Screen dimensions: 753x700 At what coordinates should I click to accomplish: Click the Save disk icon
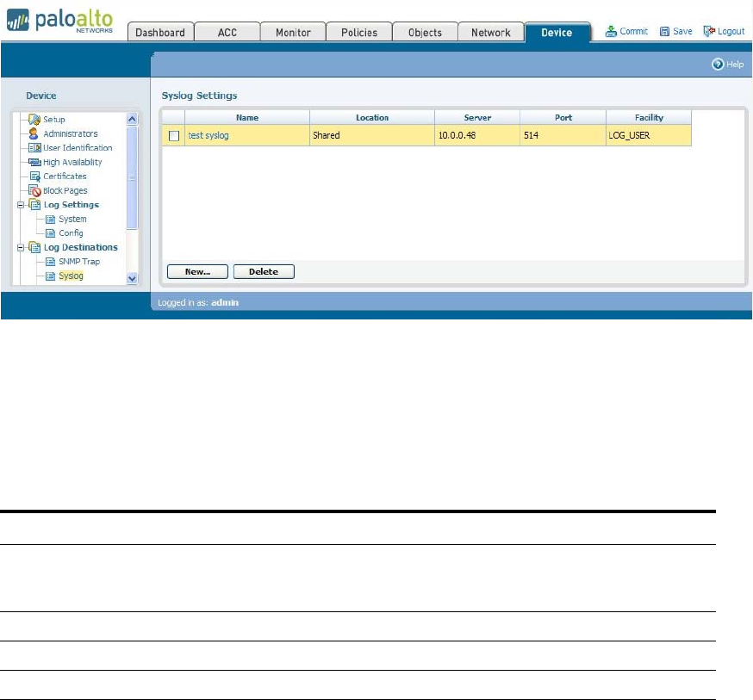(664, 32)
